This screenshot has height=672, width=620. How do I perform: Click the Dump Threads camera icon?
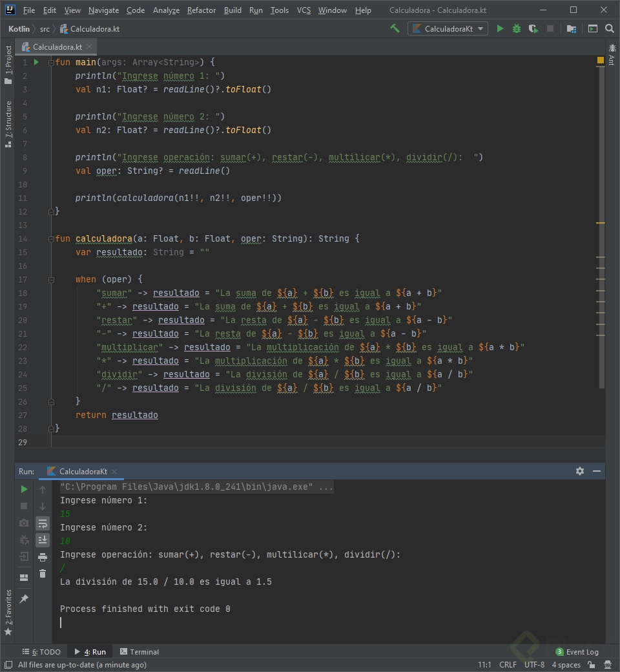pos(24,523)
